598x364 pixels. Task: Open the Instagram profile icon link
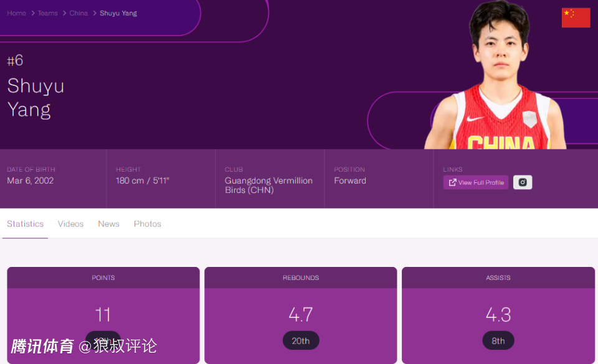pos(523,182)
